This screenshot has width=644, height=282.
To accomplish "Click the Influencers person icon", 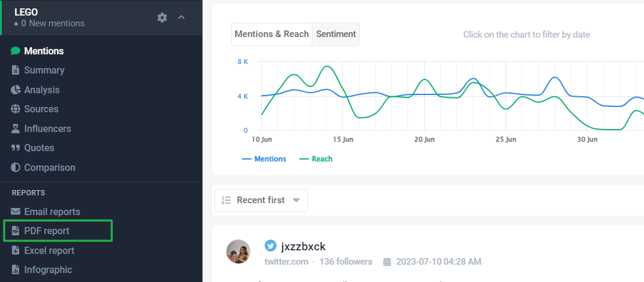I will pos(16,128).
